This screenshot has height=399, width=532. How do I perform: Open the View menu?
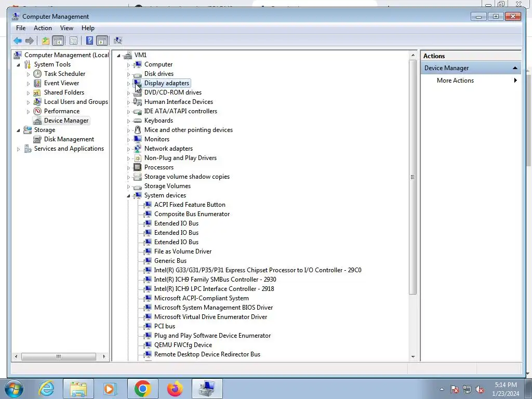coord(66,28)
